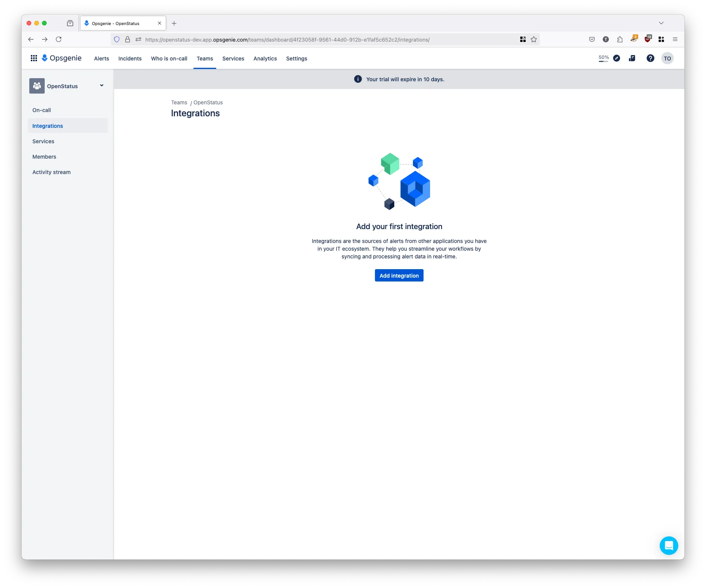Screen dimensions: 706x588
Task: Select Incidents from the navigation
Action: [130, 59]
